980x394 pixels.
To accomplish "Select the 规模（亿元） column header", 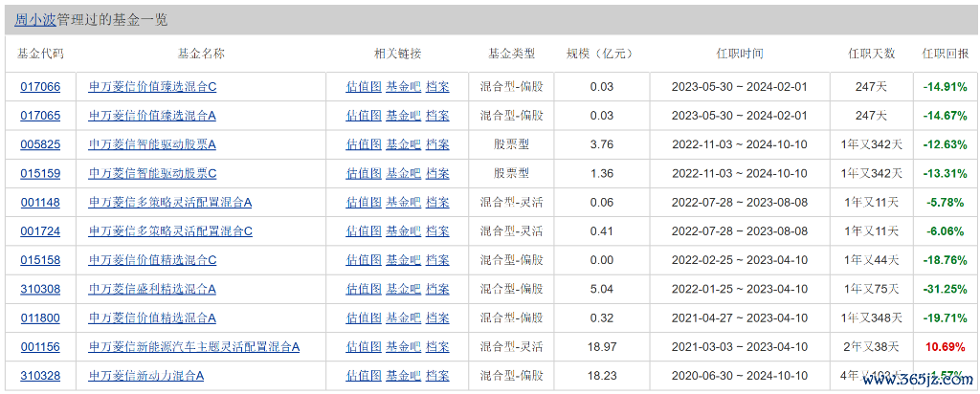I will pyautogui.click(x=602, y=54).
